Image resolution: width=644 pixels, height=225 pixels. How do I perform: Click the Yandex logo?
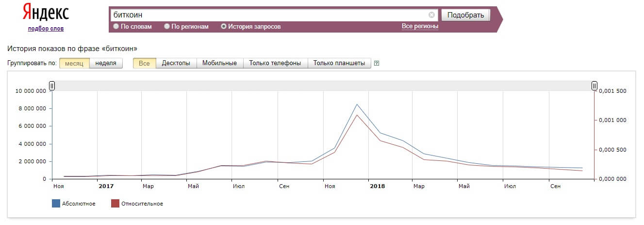pos(46,14)
